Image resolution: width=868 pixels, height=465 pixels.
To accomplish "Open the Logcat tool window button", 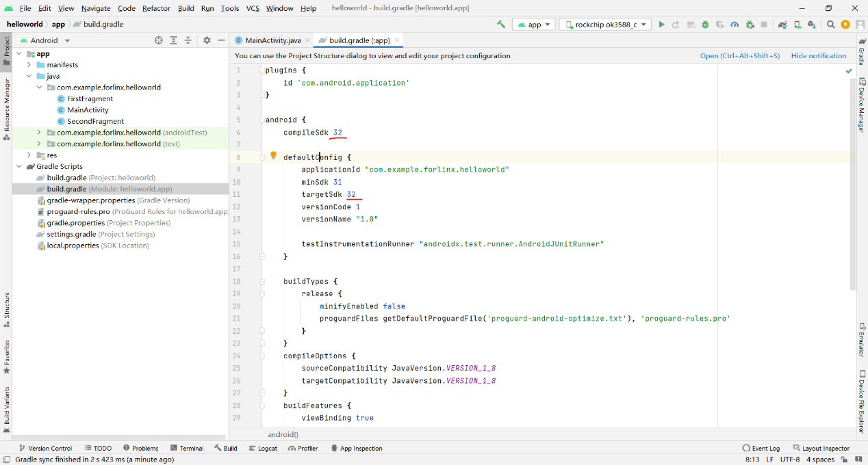I will [263, 448].
